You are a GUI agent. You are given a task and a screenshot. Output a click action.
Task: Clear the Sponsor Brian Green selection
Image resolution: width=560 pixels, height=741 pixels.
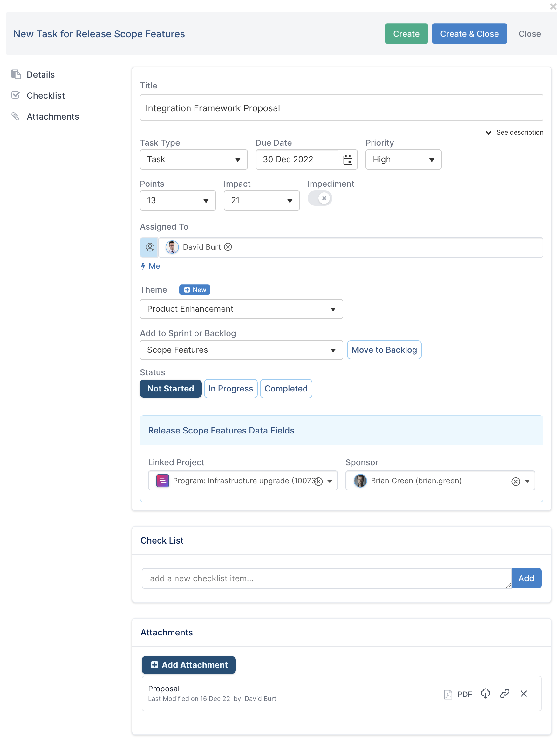(x=516, y=481)
